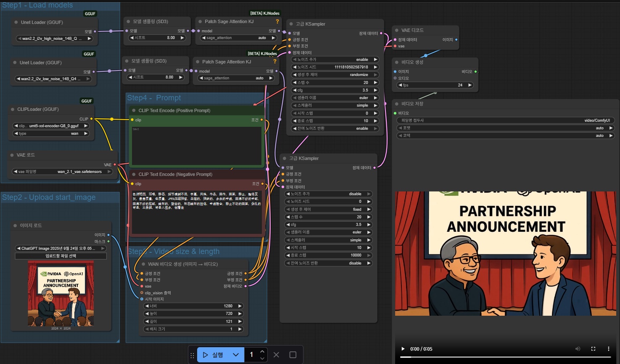Click the X cancel icon beside batch count
Viewport: 620px width, 364px height.
[x=276, y=355]
